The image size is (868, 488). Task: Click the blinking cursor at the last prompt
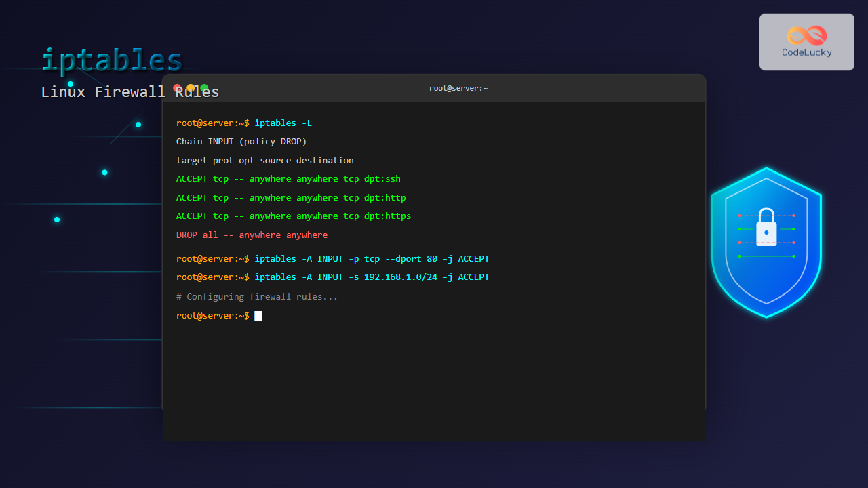pyautogui.click(x=258, y=315)
